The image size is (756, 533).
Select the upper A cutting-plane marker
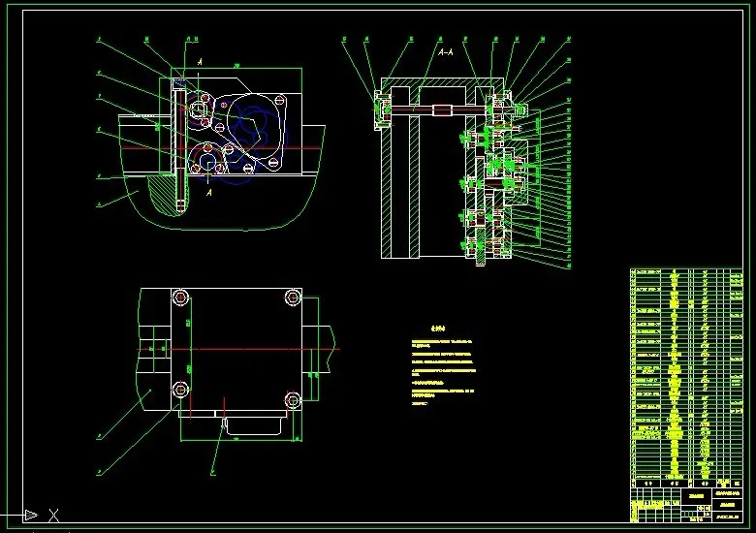pos(200,62)
